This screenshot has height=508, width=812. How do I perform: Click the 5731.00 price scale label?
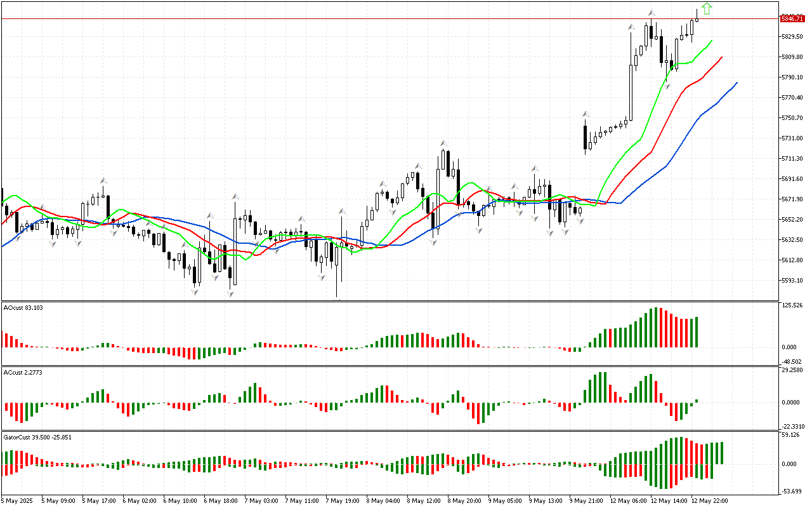click(793, 138)
